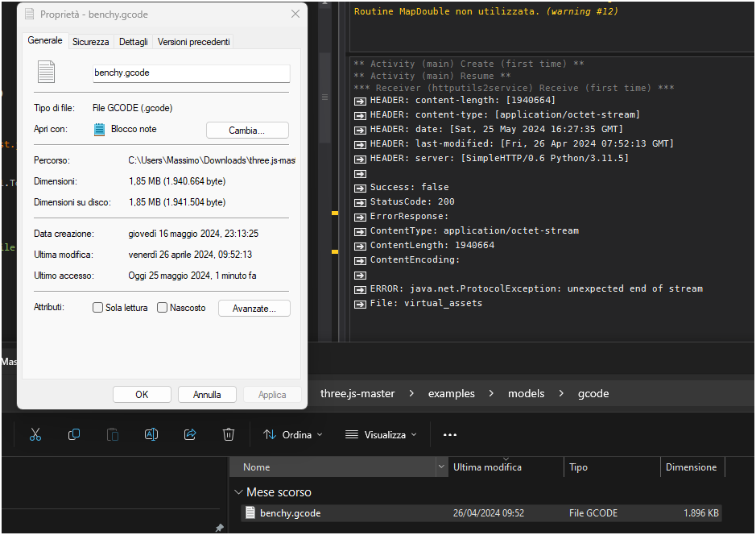Click the Copy icon in Explorer toolbar
The width and height of the screenshot is (756, 535).
click(x=74, y=434)
